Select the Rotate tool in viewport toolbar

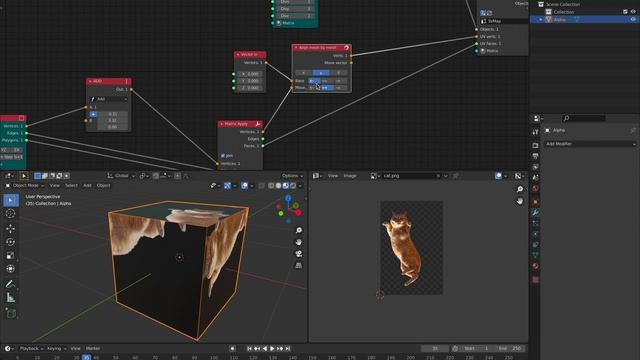point(11,242)
